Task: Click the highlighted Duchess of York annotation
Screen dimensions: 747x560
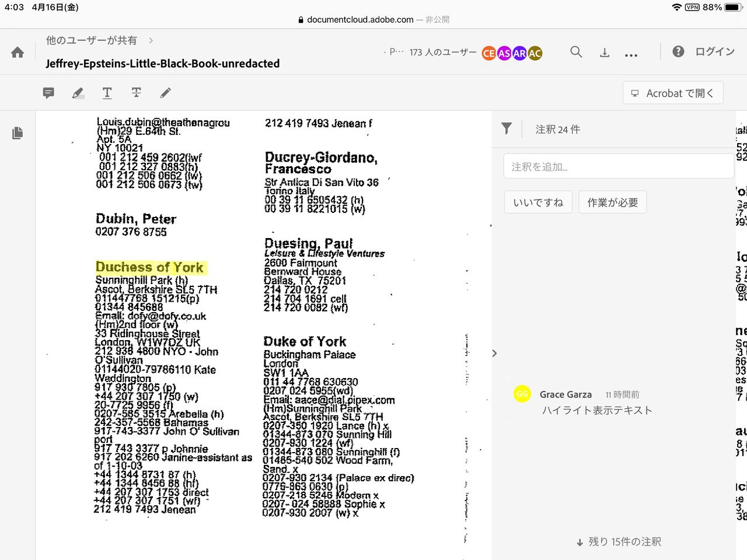Action: [x=150, y=268]
